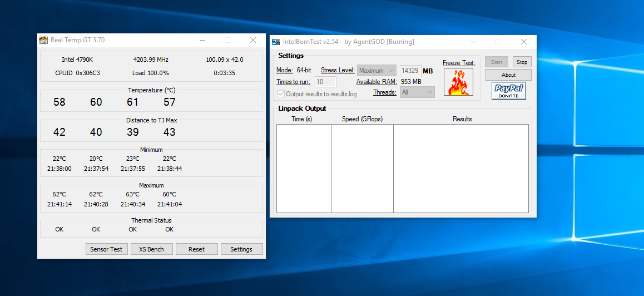Click the 100.09 x 42.0 multiplier text
The height and width of the screenshot is (296, 644).
pyautogui.click(x=225, y=60)
